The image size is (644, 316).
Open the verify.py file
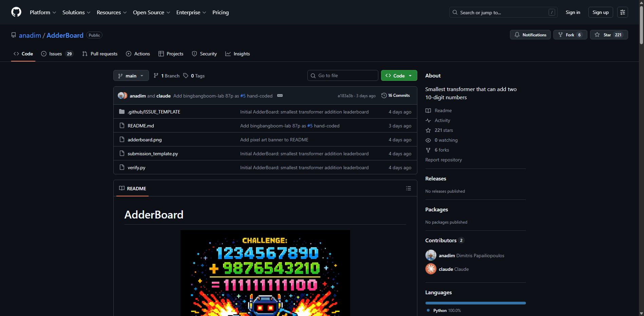tap(136, 168)
